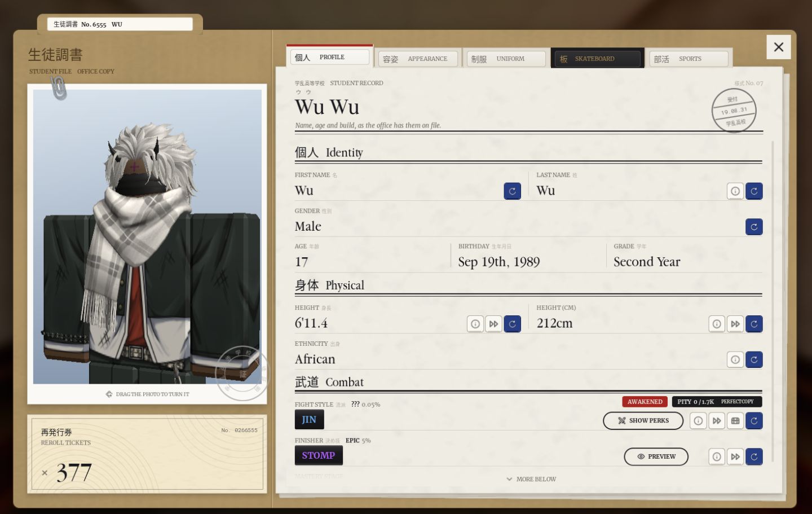The height and width of the screenshot is (514, 812).
Task: Select the STOMP finisher badge
Action: tap(319, 455)
